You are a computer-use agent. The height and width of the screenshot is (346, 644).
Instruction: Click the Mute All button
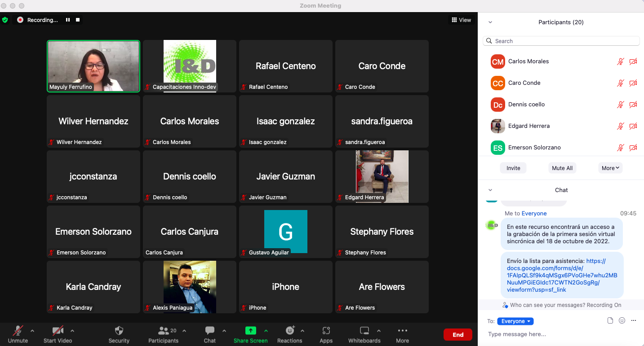(562, 168)
